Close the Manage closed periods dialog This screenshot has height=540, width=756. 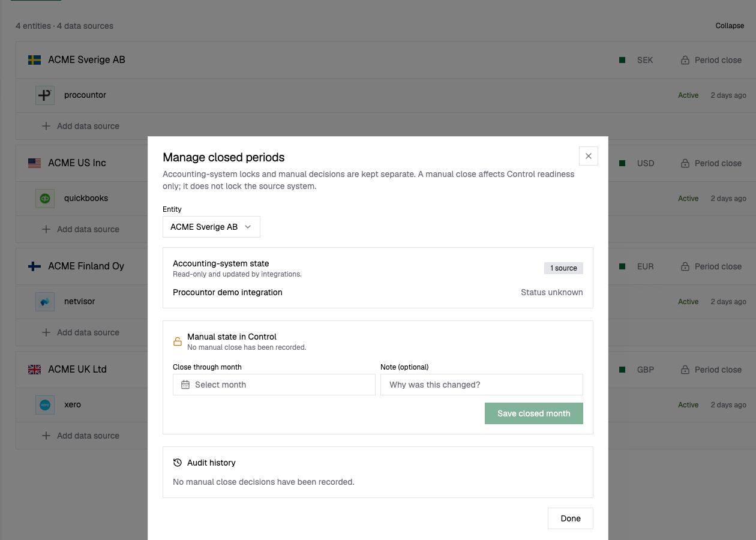588,156
